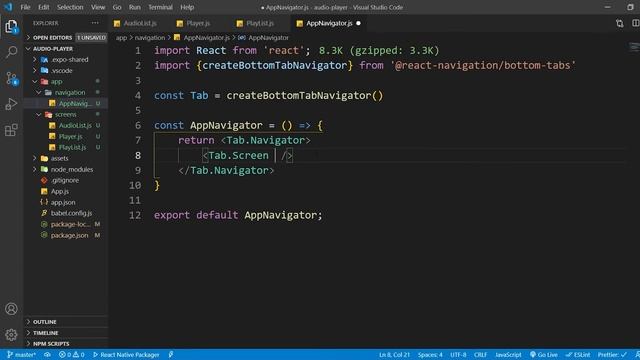Switch to the Player.js editor tab
Screen dimensions: 640x360
pyautogui.click(x=198, y=23)
